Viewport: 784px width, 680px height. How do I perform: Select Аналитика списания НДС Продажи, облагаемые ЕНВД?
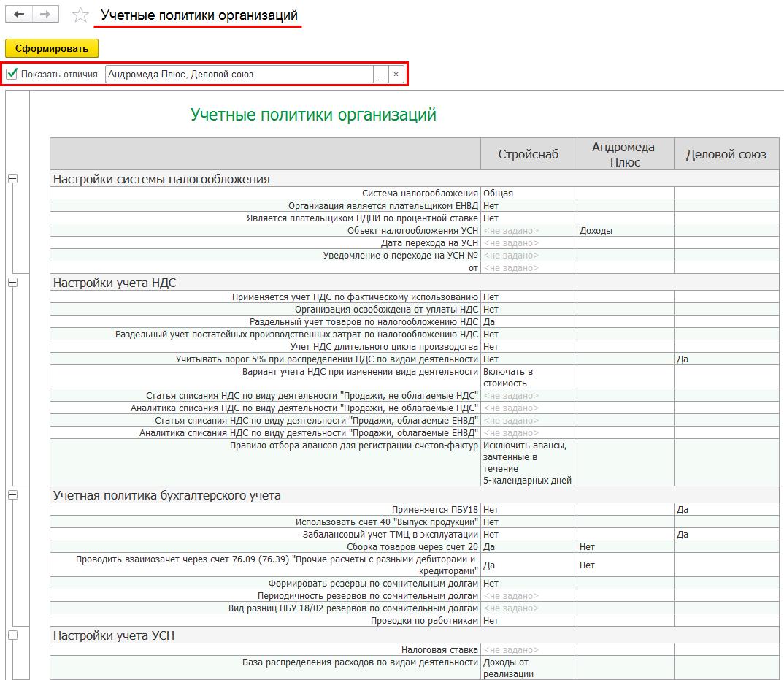pyautogui.click(x=309, y=433)
